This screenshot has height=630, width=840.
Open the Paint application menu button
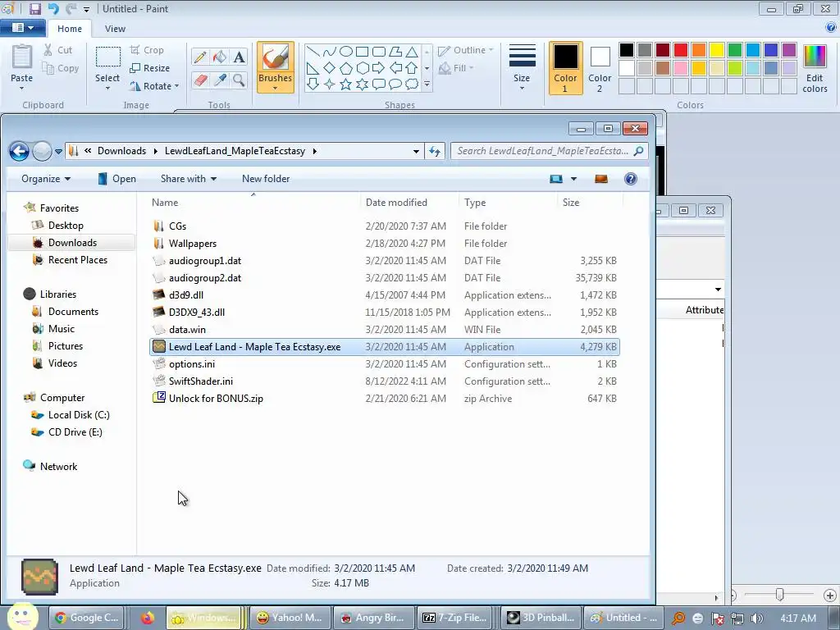point(22,28)
